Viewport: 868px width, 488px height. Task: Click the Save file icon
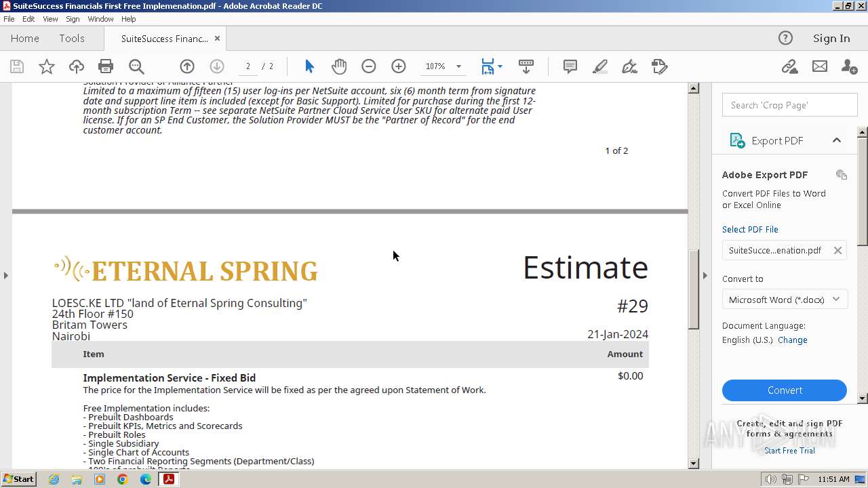click(x=17, y=66)
